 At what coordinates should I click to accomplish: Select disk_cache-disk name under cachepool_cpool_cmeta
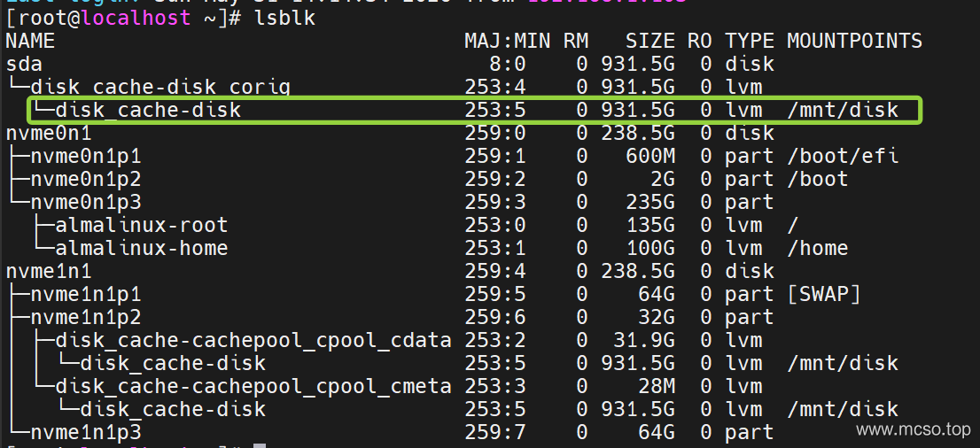(x=173, y=409)
